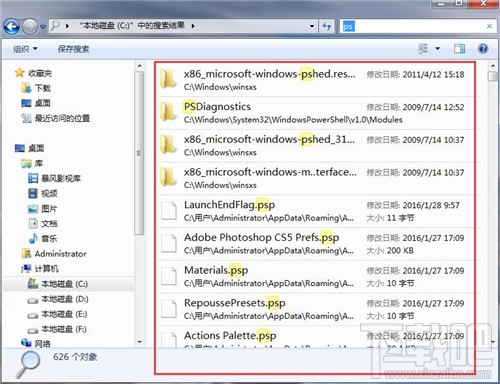Click the navigation pane scrollbar thumb
This screenshot has height=384, width=500.
tap(140, 153)
